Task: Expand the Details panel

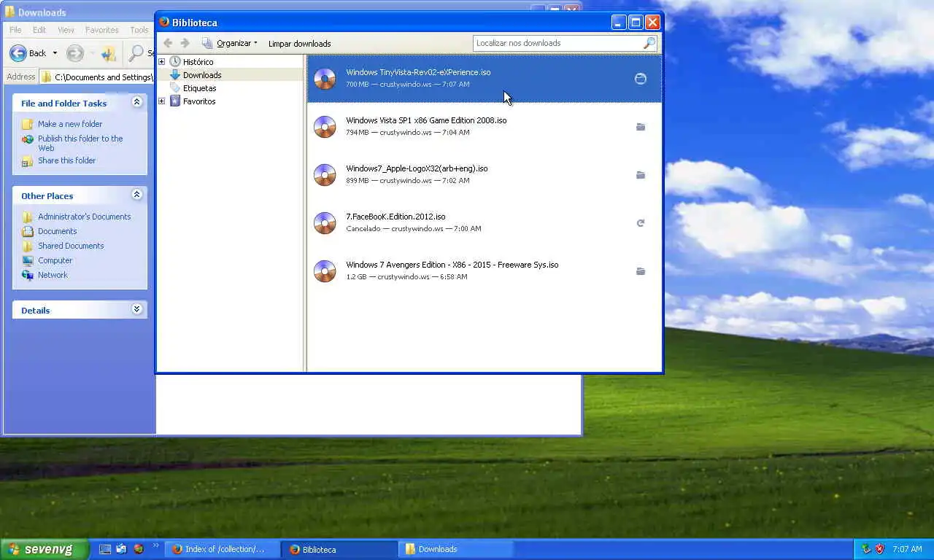Action: 136,309
